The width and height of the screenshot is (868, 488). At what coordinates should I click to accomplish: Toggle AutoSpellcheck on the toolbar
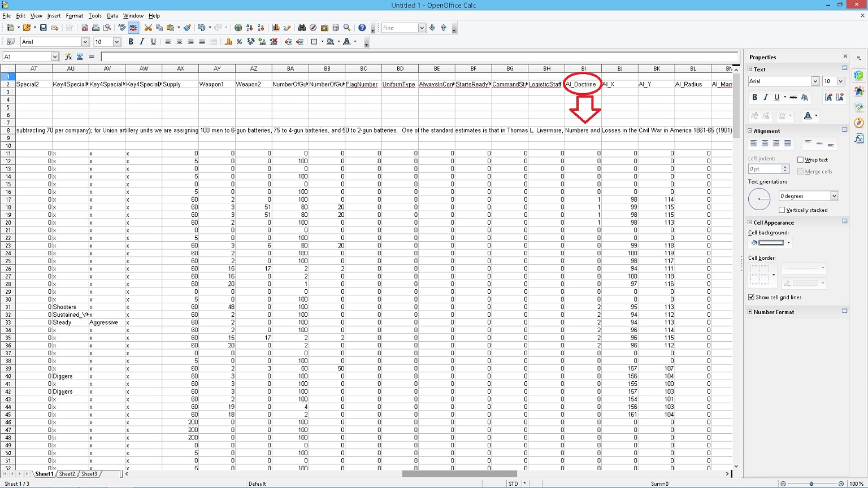(x=133, y=28)
